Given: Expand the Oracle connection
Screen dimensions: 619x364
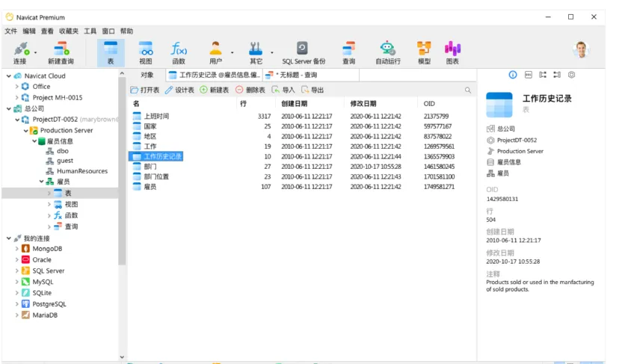Looking at the screenshot, I should click(x=16, y=260).
